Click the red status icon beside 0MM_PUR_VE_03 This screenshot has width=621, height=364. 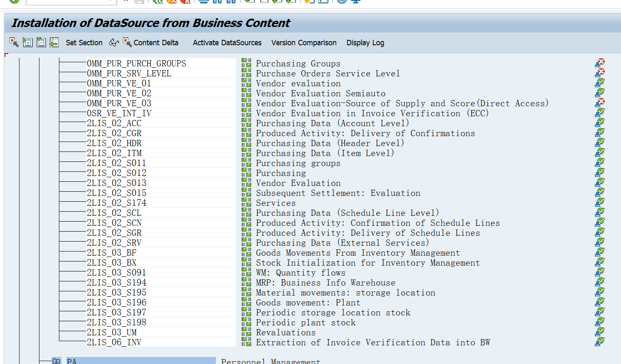click(600, 102)
